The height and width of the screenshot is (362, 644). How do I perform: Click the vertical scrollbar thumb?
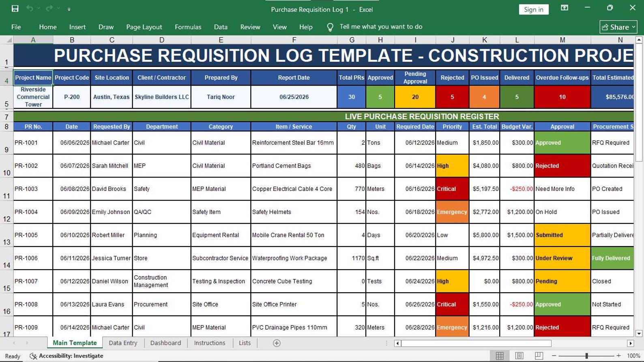click(x=639, y=103)
